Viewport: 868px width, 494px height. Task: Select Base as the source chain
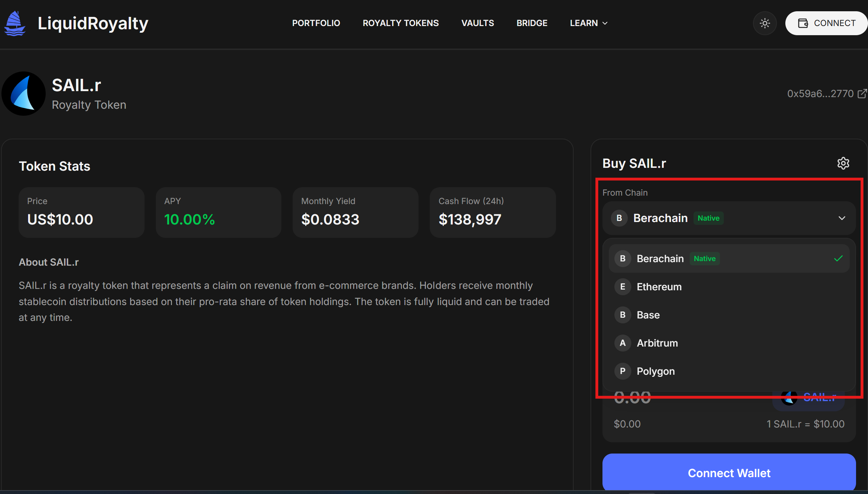pyautogui.click(x=648, y=315)
